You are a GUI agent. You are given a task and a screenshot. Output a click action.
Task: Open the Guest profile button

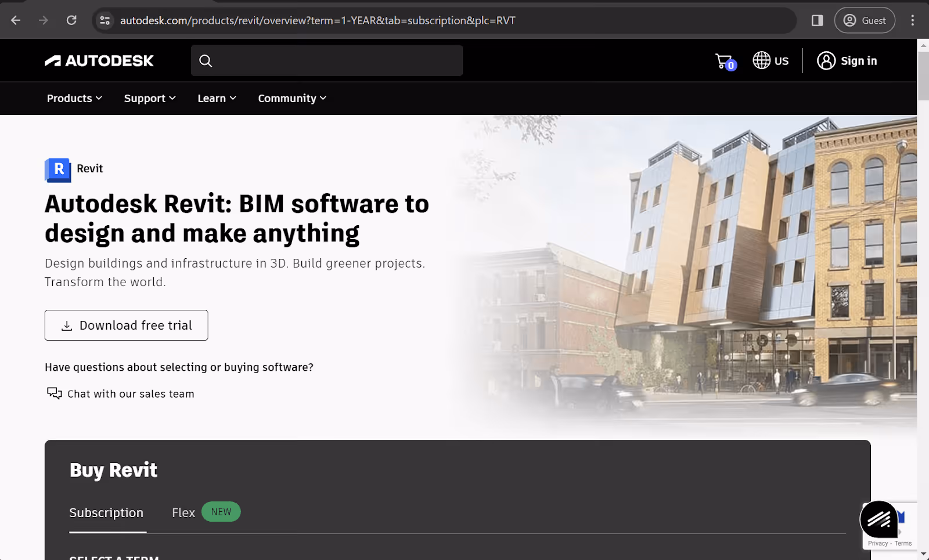865,20
